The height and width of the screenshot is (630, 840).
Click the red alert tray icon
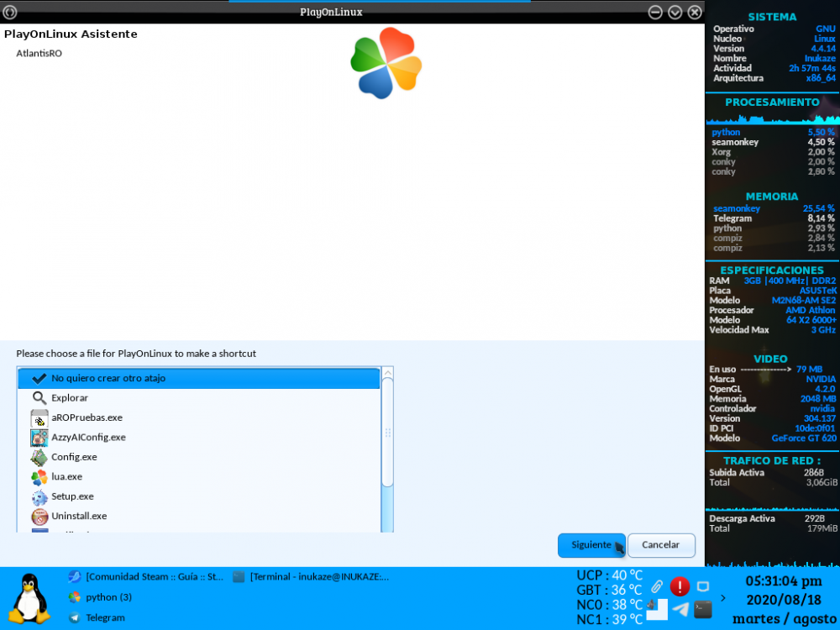tap(680, 586)
